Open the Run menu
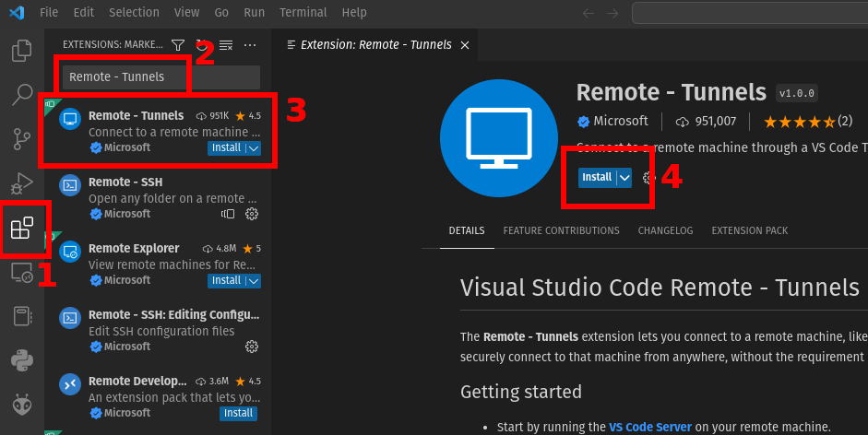 click(254, 12)
